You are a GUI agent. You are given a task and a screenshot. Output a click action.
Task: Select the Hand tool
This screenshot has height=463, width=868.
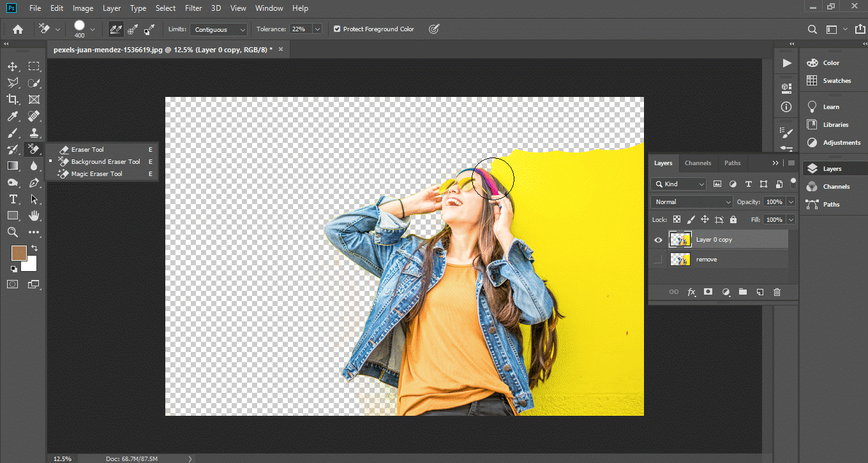34,216
